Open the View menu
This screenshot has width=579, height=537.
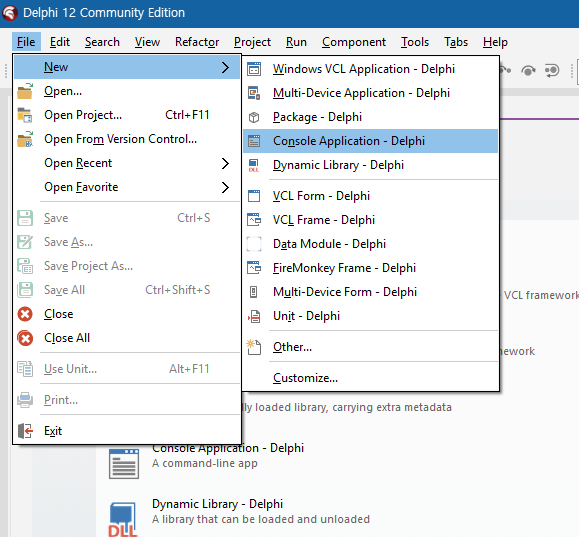(147, 42)
